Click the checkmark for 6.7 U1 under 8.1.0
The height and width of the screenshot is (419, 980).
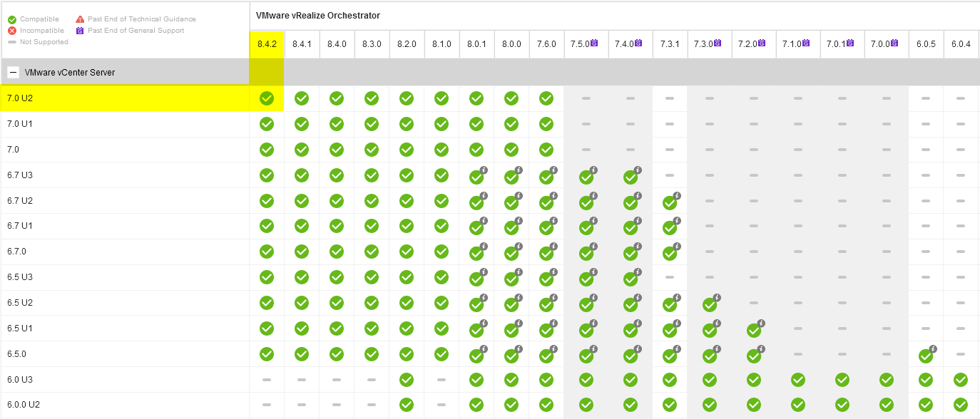(x=441, y=226)
